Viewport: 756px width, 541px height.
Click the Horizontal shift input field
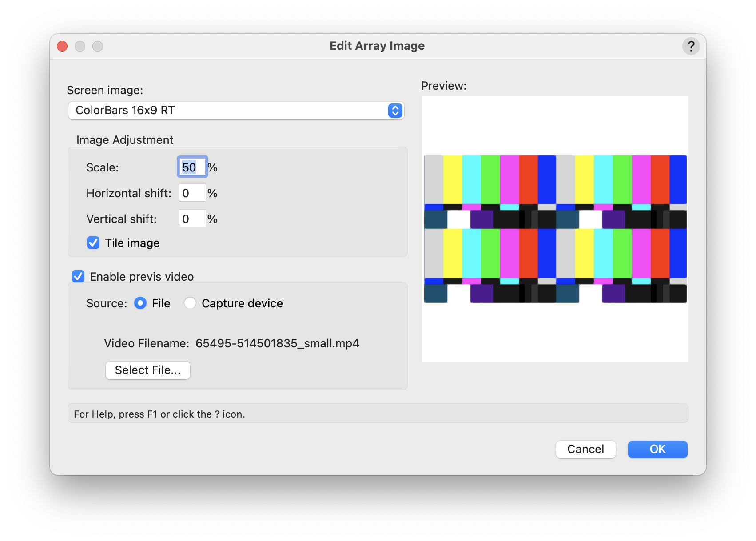point(192,193)
